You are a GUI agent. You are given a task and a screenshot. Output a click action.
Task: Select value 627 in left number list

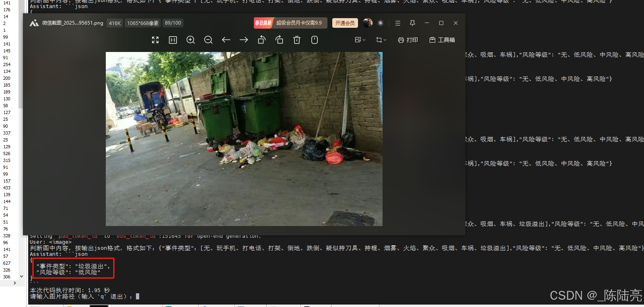(x=7, y=263)
